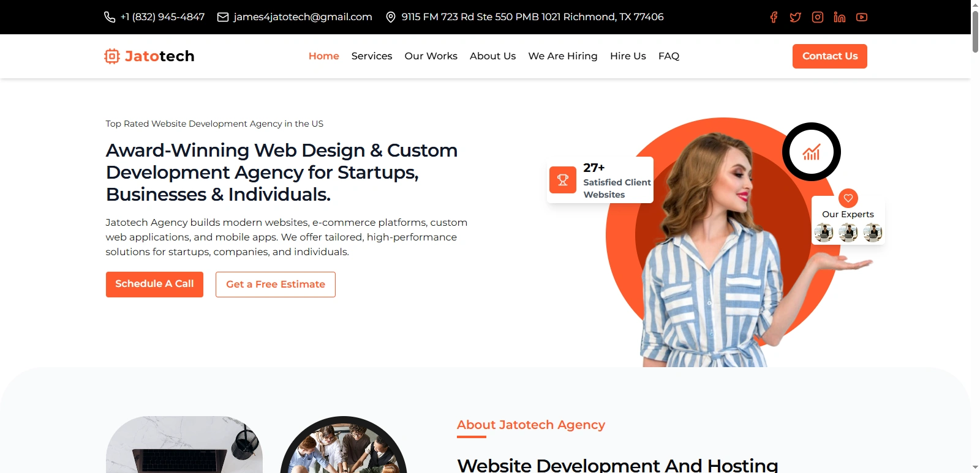The image size is (980, 473).
Task: Click the Jatotech chip logo icon
Action: (x=112, y=56)
